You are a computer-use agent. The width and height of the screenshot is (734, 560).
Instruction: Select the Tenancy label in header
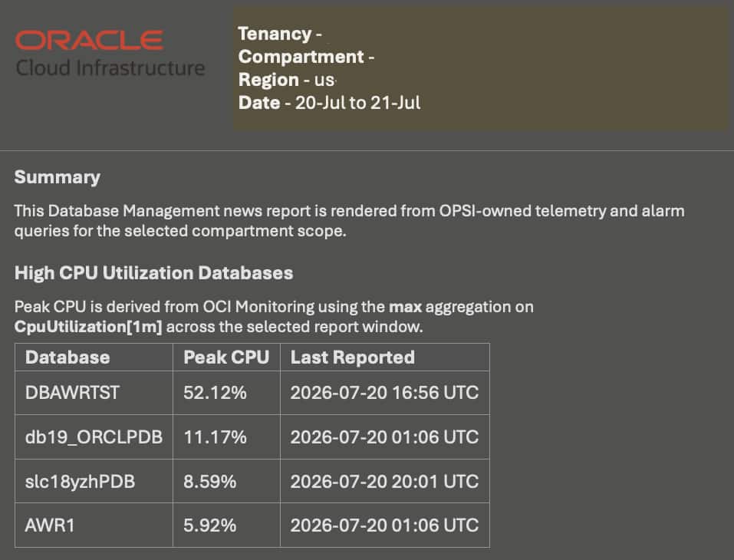point(275,34)
